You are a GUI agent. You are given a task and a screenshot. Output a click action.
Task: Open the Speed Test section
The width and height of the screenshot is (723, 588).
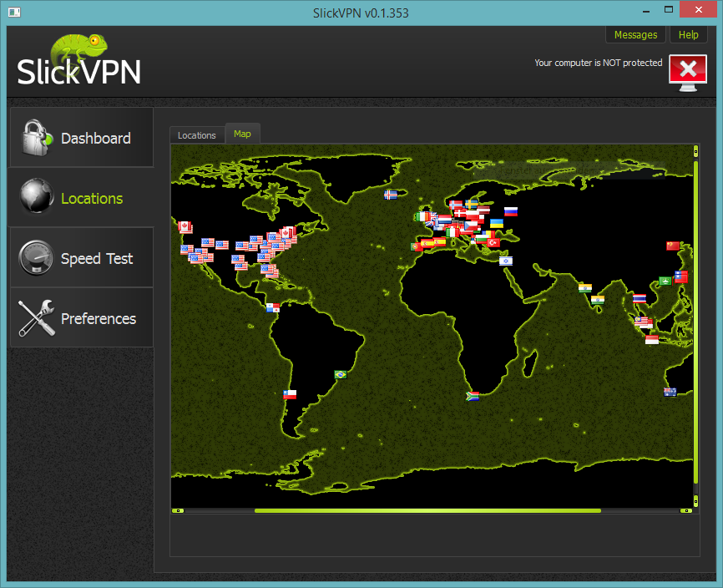coord(82,258)
